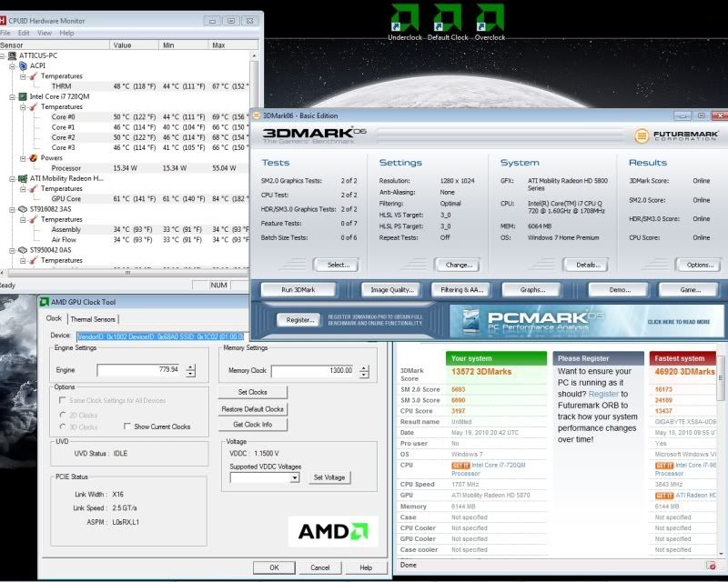Screen dimensions: 728x582
Task: Tick Same Clock Settings for All Devices
Action: (62, 400)
